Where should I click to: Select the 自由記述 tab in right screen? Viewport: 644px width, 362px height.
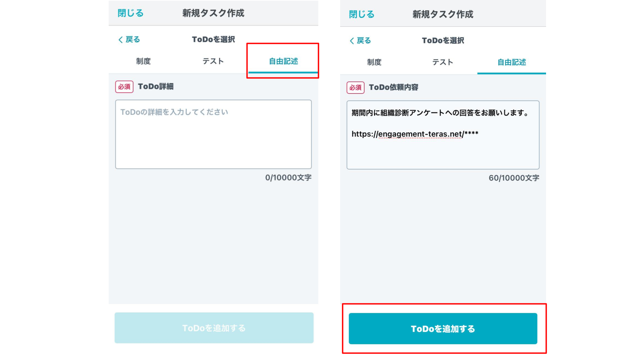click(x=512, y=62)
